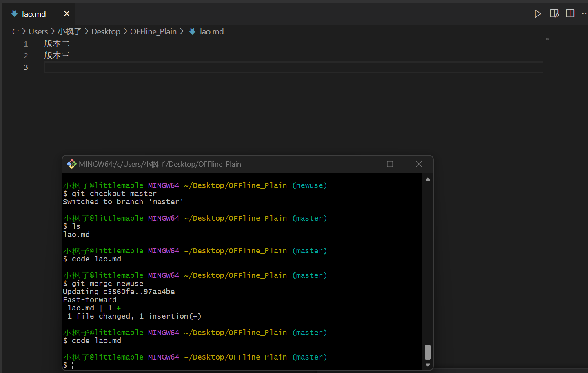Viewport: 588px width, 373px height.
Task: Close the lao.md editor tab
Action: coord(67,14)
